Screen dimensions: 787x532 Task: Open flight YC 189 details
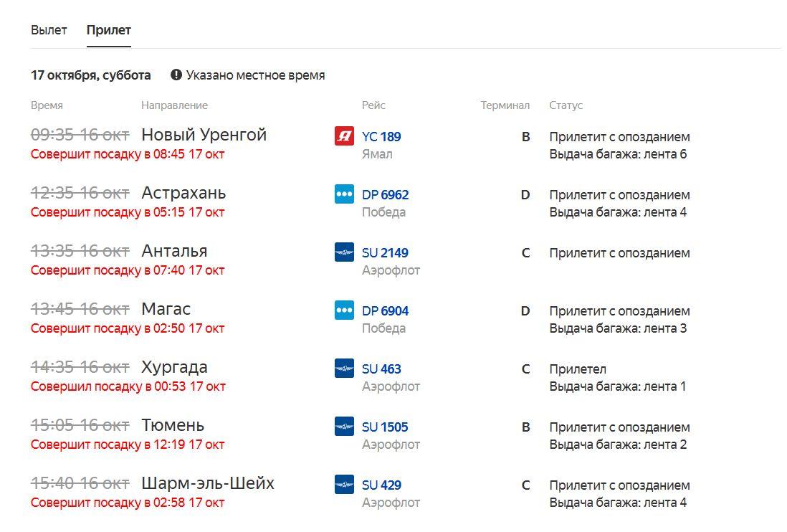click(x=381, y=136)
